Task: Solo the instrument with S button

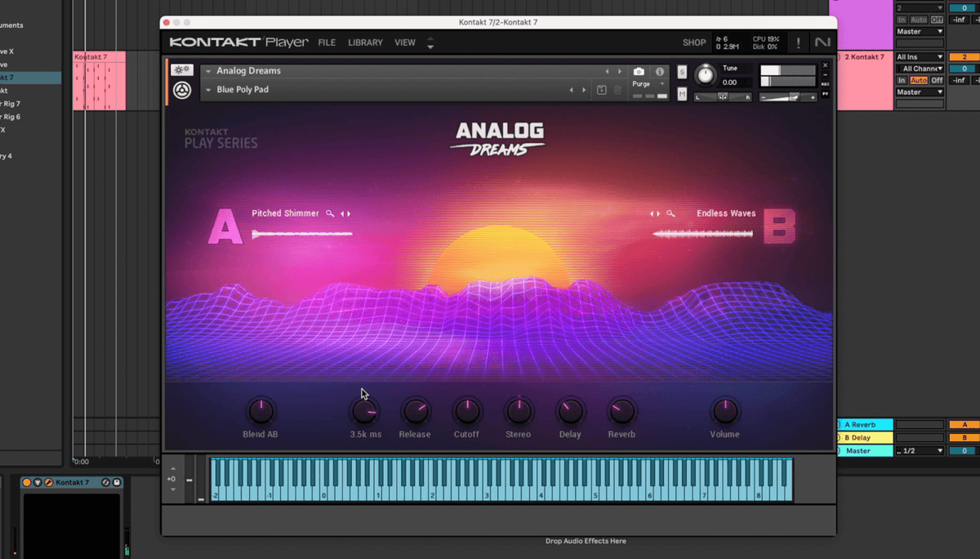Action: pyautogui.click(x=682, y=73)
